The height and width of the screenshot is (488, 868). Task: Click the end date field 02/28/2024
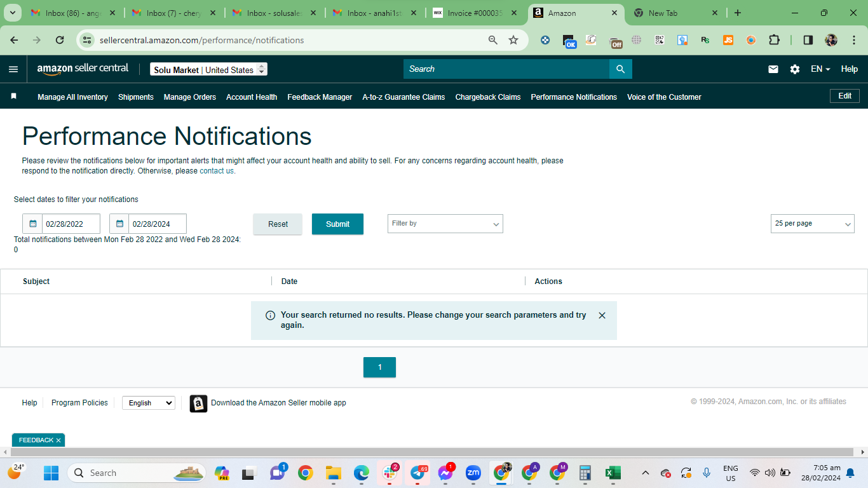(x=158, y=224)
